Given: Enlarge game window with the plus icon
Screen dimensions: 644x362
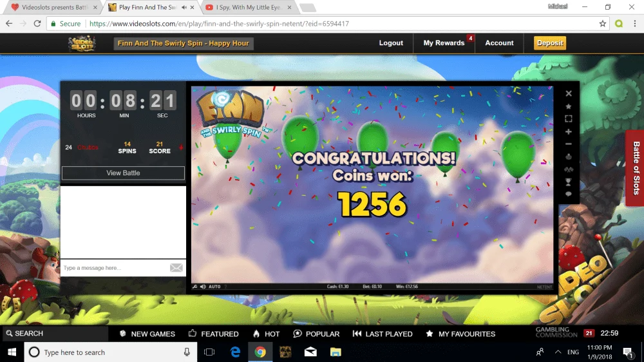Looking at the screenshot, I should (x=569, y=132).
